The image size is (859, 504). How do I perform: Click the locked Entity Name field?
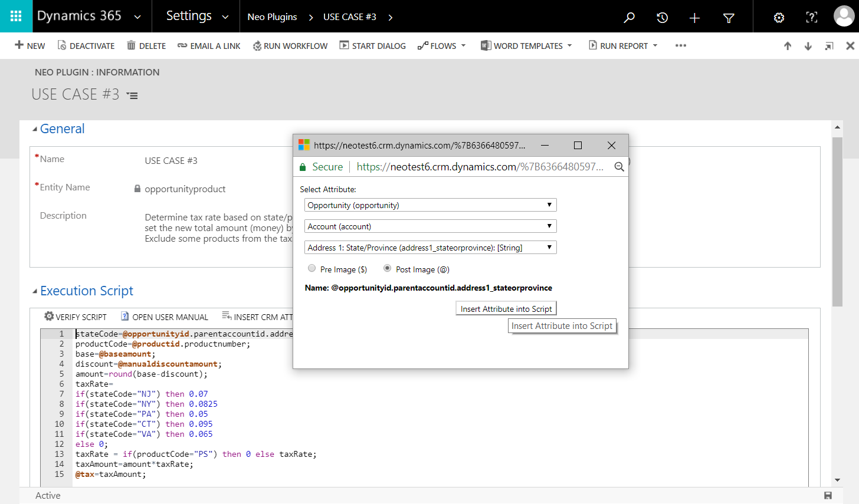click(x=185, y=189)
